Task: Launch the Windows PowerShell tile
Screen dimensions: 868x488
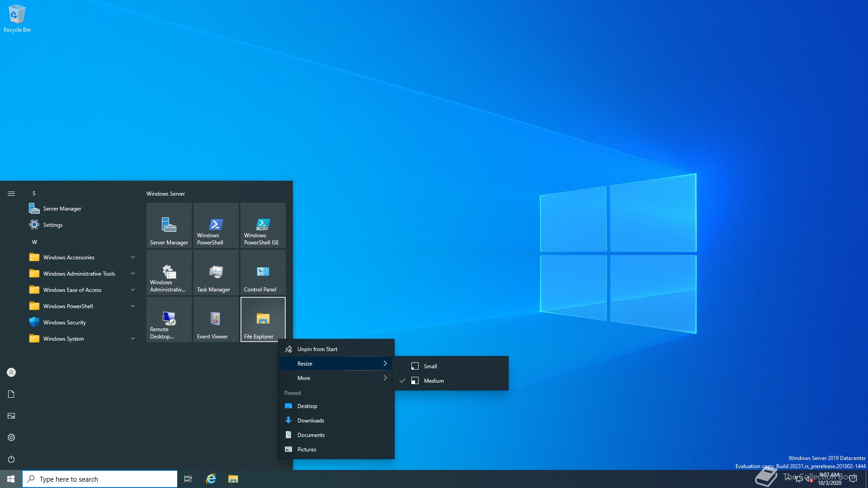Action: pyautogui.click(x=216, y=225)
